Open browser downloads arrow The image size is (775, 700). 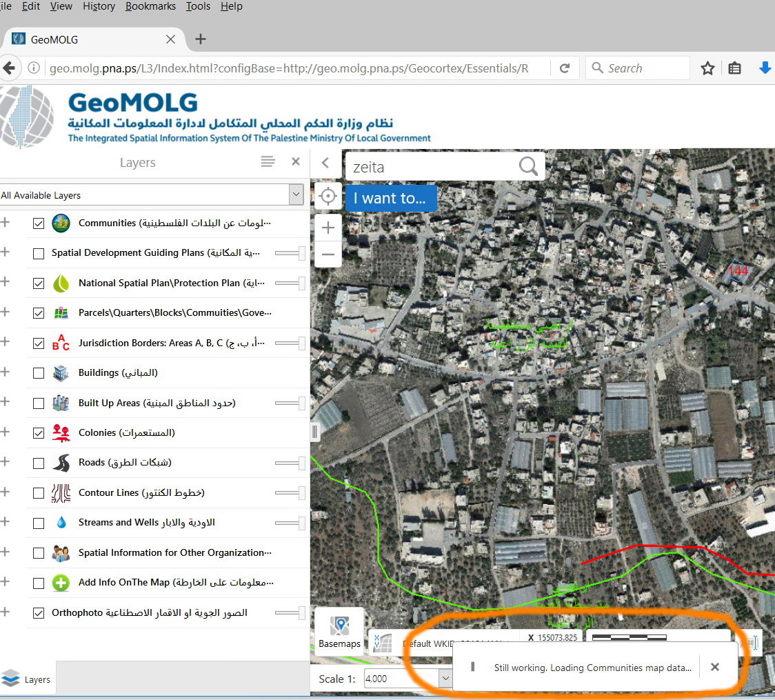[765, 68]
